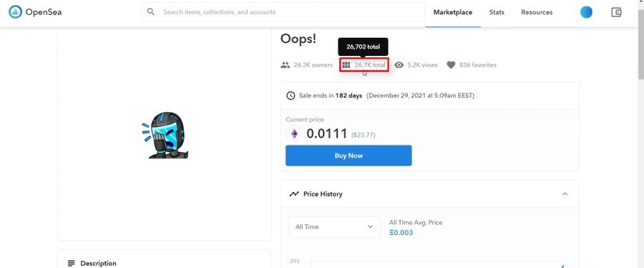
Task: Open the blue account avatar
Action: tap(586, 12)
